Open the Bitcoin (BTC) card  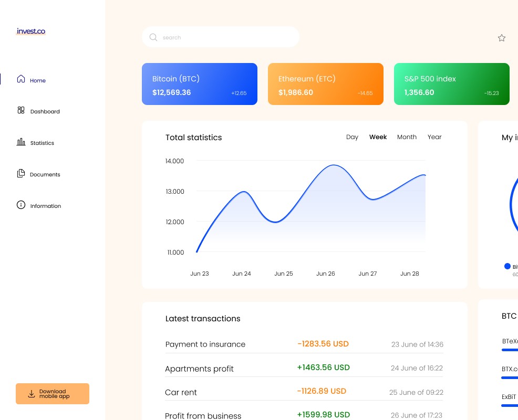(200, 84)
